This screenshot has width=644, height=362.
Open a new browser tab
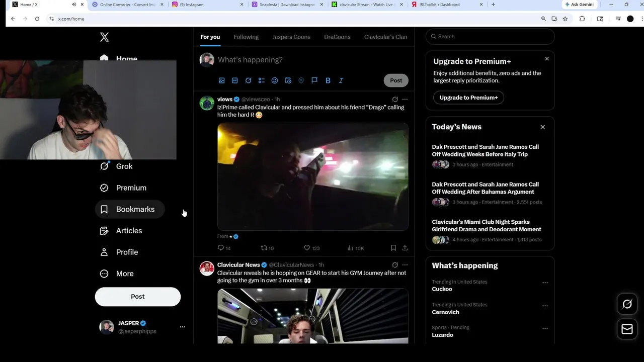click(x=493, y=5)
